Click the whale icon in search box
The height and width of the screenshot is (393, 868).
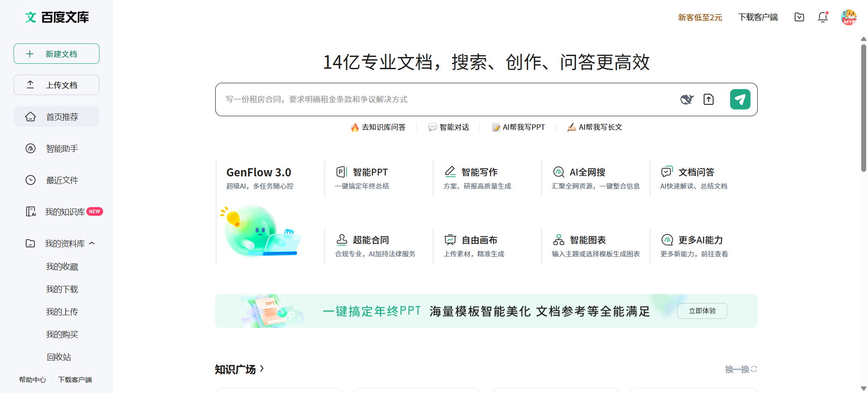[687, 99]
